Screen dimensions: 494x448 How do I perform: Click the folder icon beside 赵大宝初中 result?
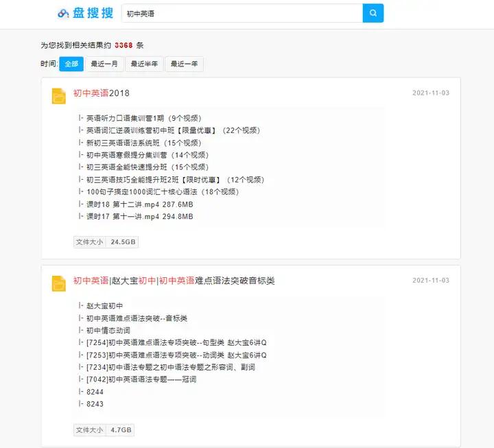pos(58,283)
